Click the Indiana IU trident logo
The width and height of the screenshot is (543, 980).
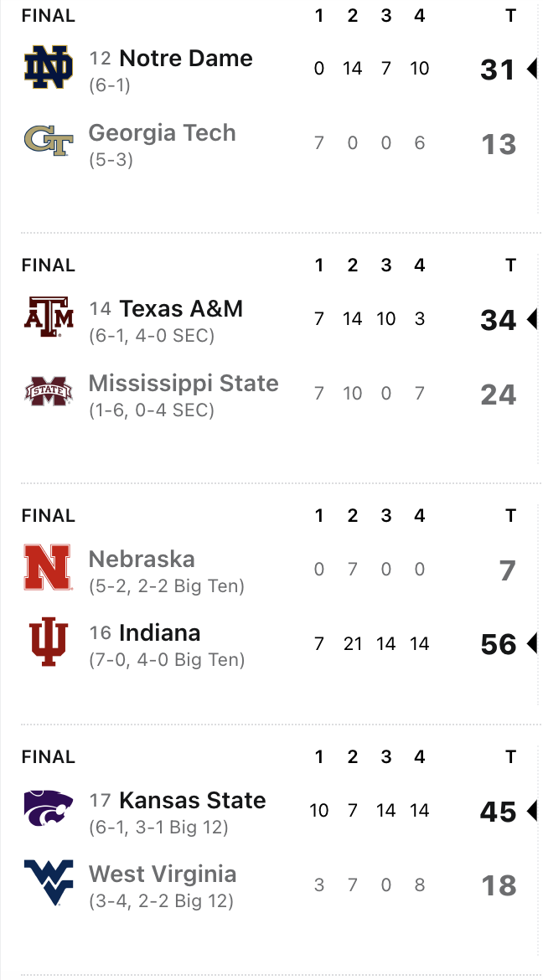[x=48, y=642]
